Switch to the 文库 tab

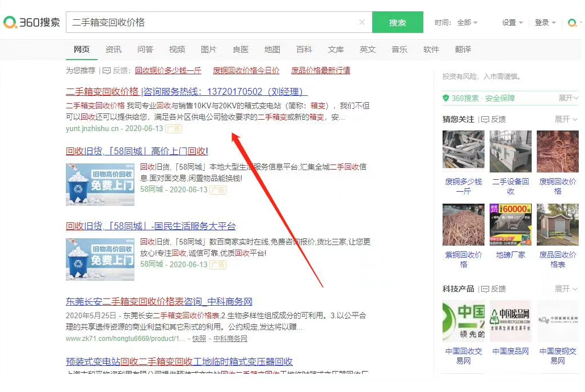[336, 49]
